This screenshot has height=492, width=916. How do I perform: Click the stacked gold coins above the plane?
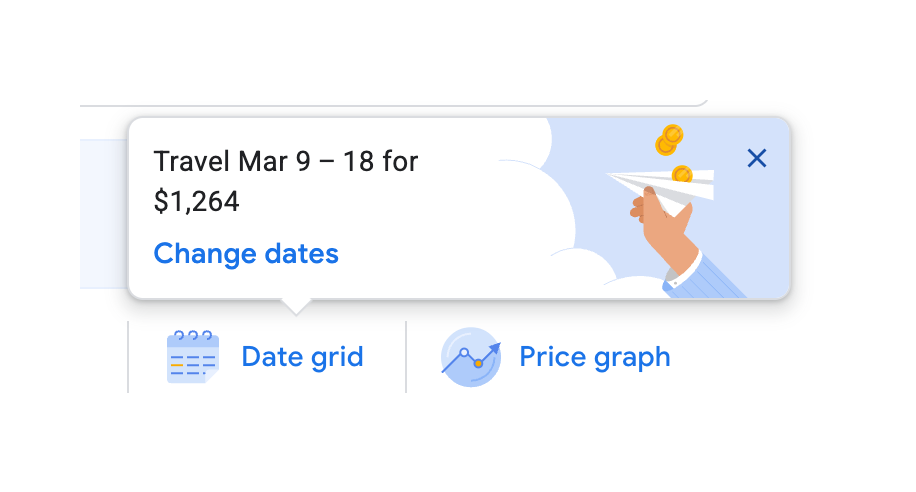click(x=668, y=140)
